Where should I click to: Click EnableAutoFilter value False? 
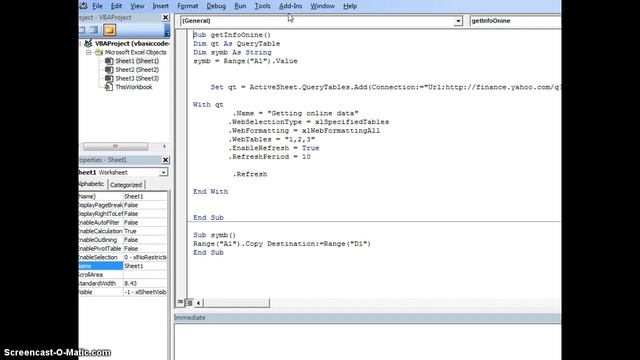[145, 222]
